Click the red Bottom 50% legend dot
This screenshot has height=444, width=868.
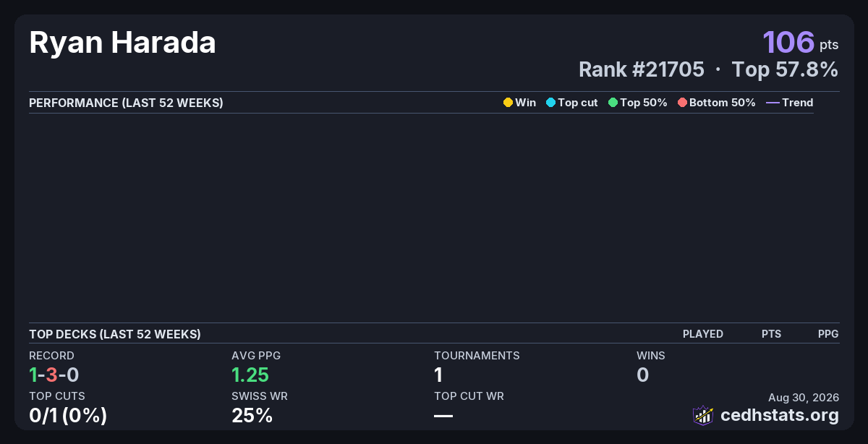pos(682,103)
